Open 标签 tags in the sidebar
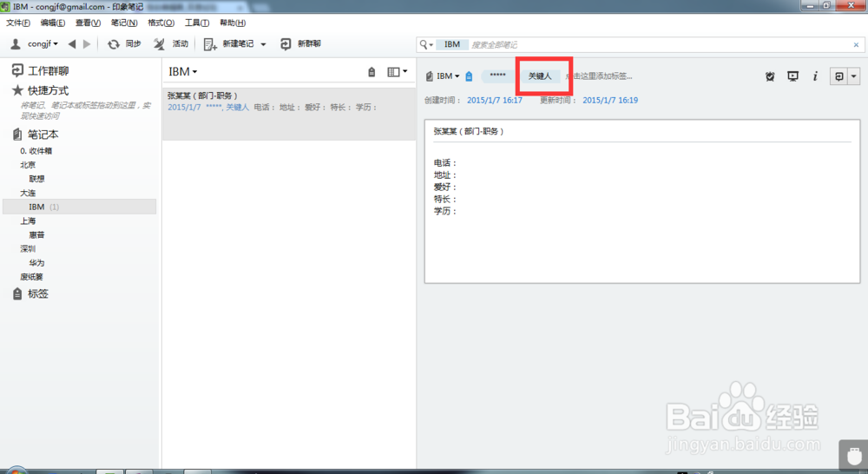This screenshot has height=474, width=868. tap(30, 293)
